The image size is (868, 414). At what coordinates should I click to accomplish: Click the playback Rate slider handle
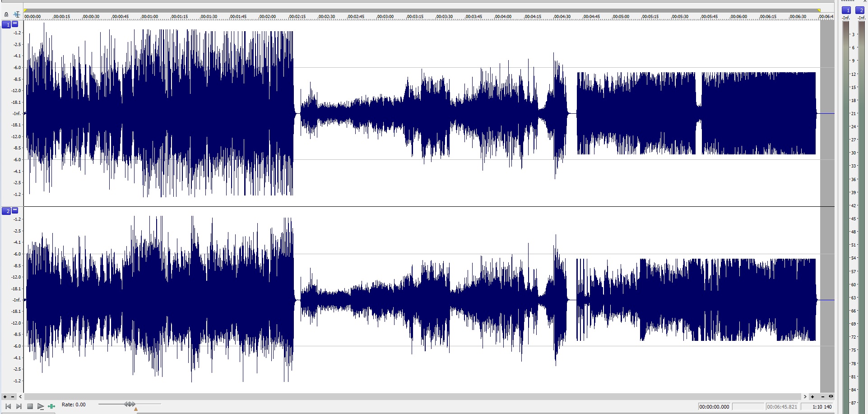(130, 404)
